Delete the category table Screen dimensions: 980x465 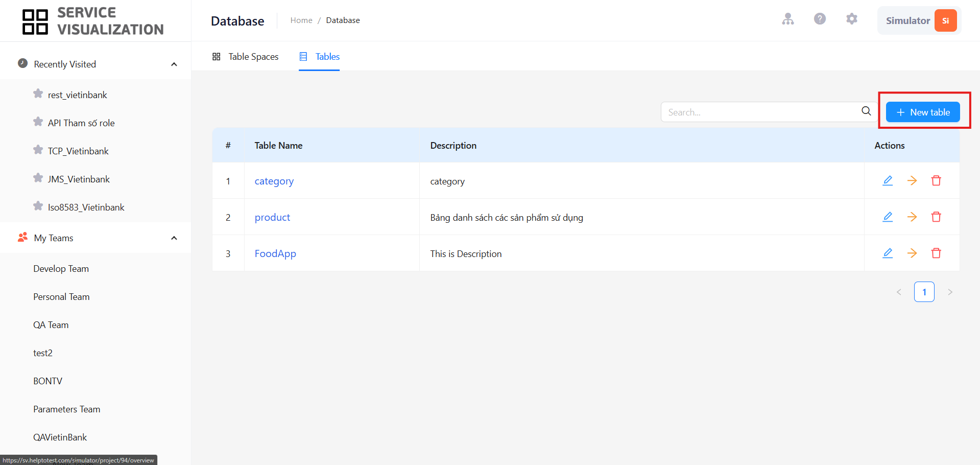click(936, 180)
